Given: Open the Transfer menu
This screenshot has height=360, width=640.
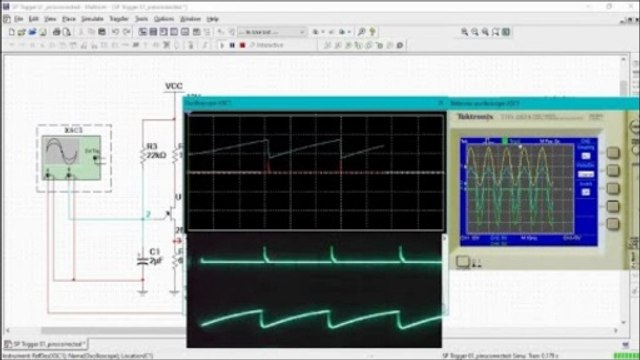Looking at the screenshot, I should pos(119,19).
